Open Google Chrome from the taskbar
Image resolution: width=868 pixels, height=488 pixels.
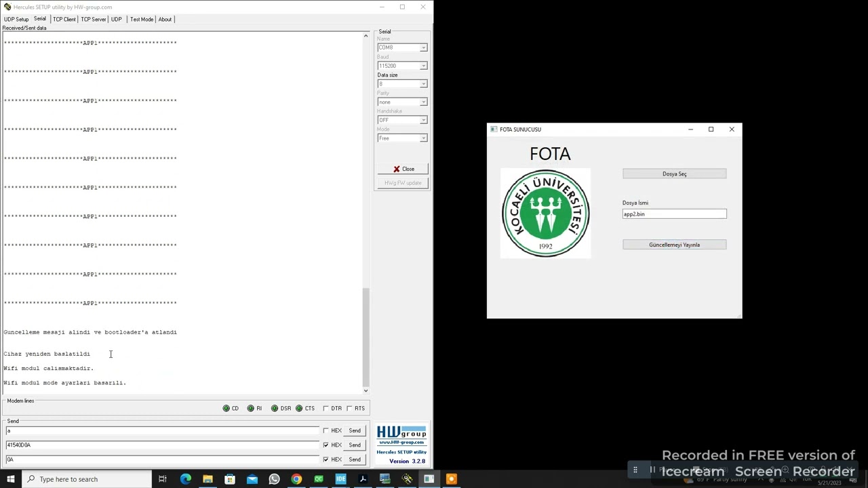click(x=296, y=479)
